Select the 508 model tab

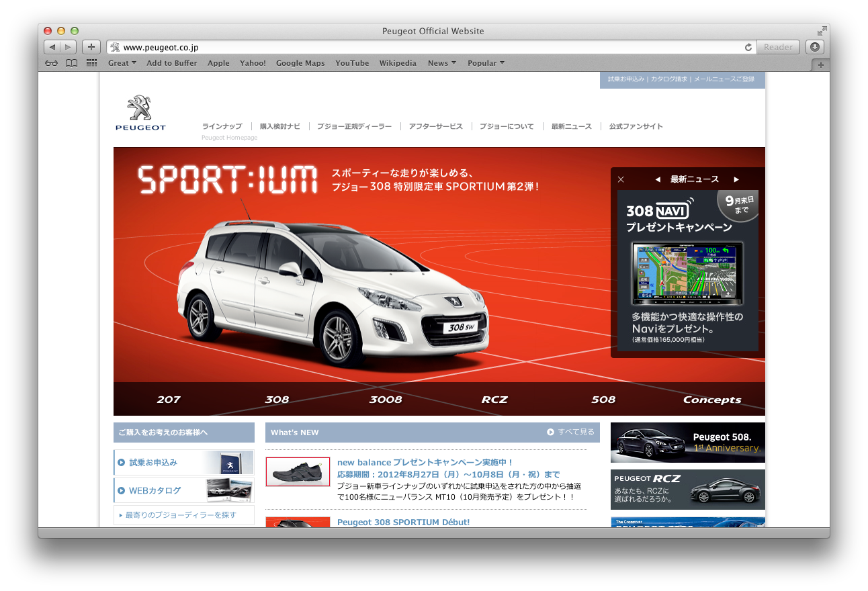pos(603,400)
